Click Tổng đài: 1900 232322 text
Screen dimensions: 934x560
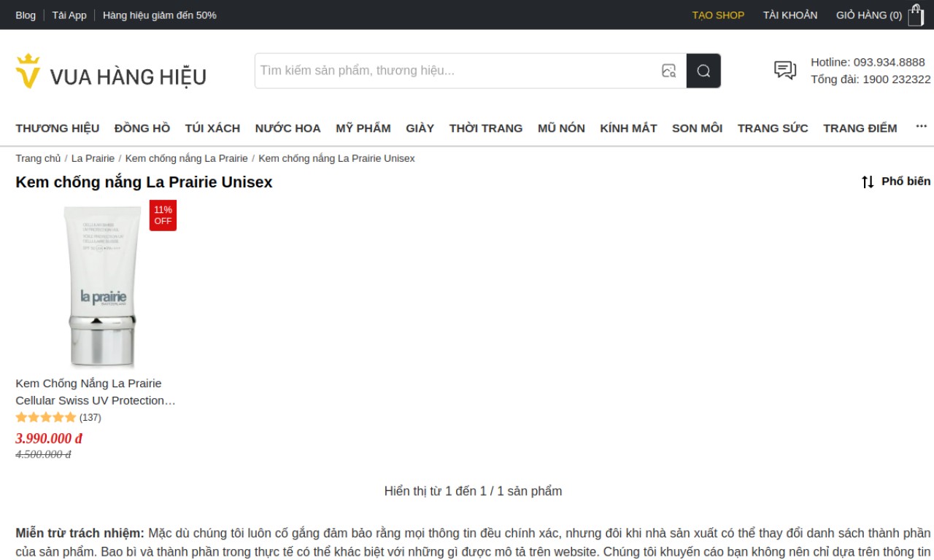(x=871, y=79)
